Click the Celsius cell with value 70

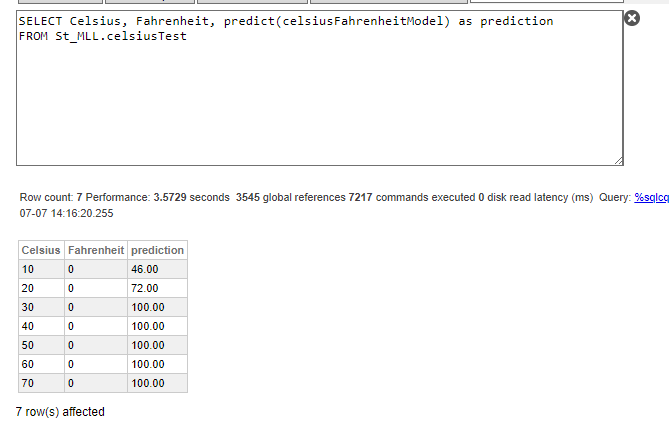click(41, 383)
